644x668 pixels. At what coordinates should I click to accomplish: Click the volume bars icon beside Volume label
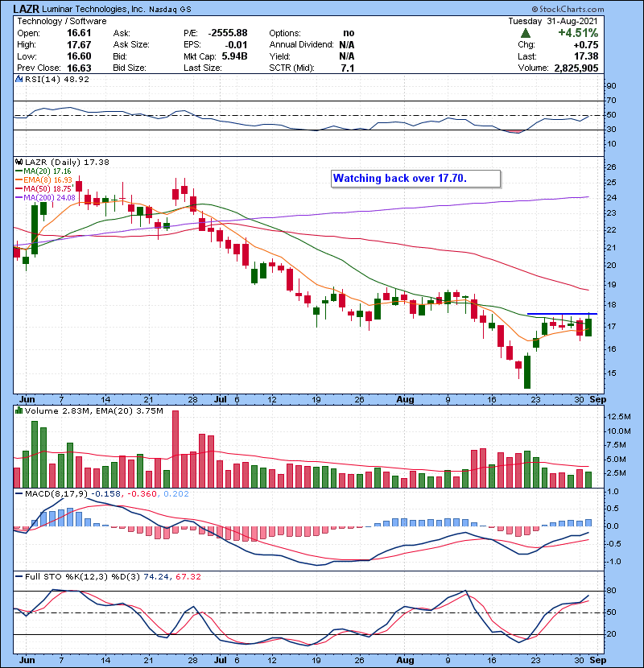[19, 410]
